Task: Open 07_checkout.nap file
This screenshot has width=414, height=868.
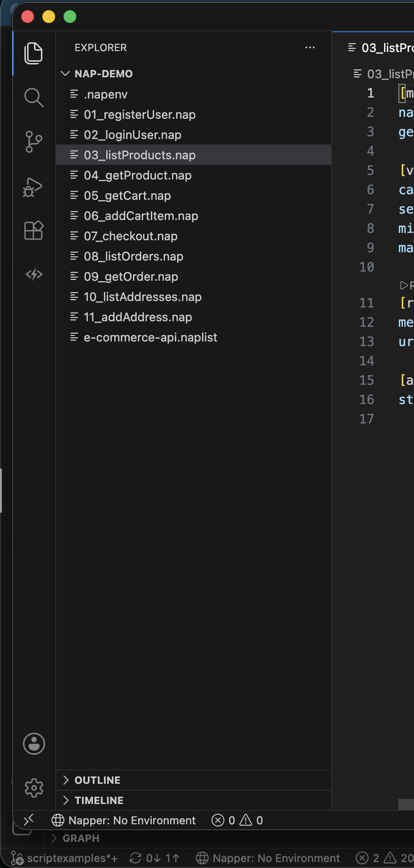Action: coord(194,236)
